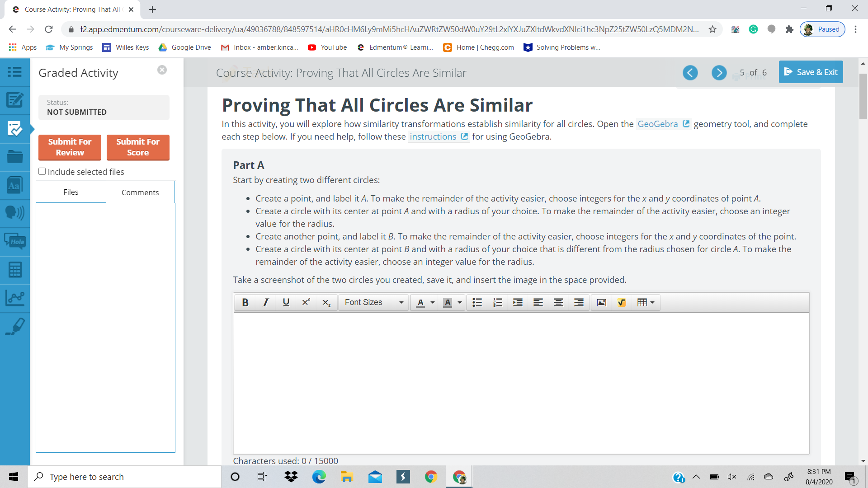This screenshot has height=488, width=868.
Task: Open the text-to-speech tool in the sidebar
Action: click(15, 213)
